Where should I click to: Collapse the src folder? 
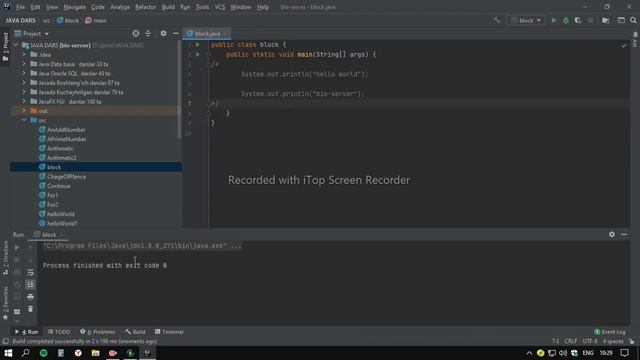pos(24,120)
